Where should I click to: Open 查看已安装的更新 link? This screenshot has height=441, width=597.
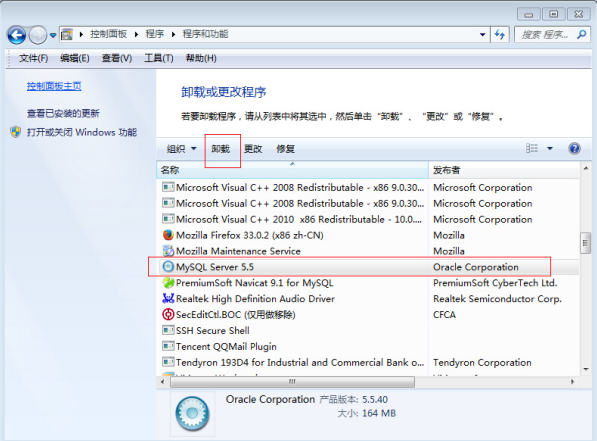[x=63, y=113]
